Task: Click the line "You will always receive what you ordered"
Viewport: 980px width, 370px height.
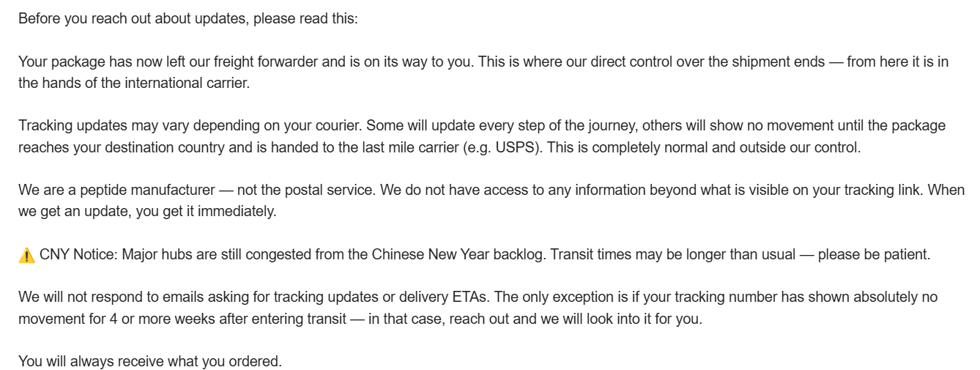Action: (149, 362)
